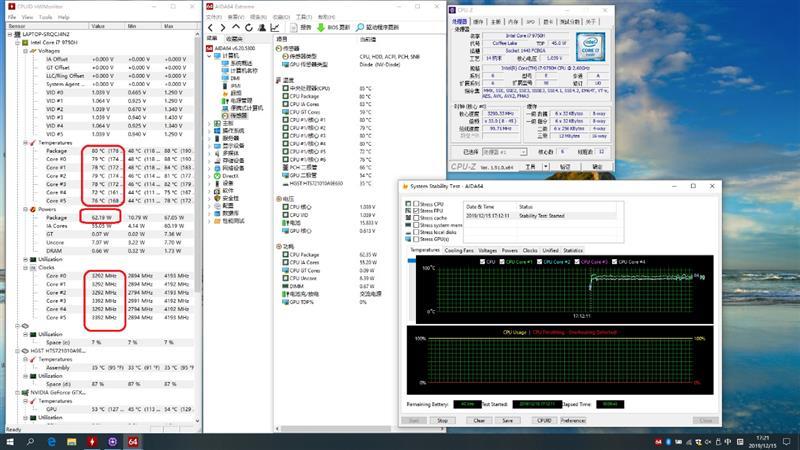Open the View menu in HWMonitor
Screen dimensions: 800x450
[26, 17]
